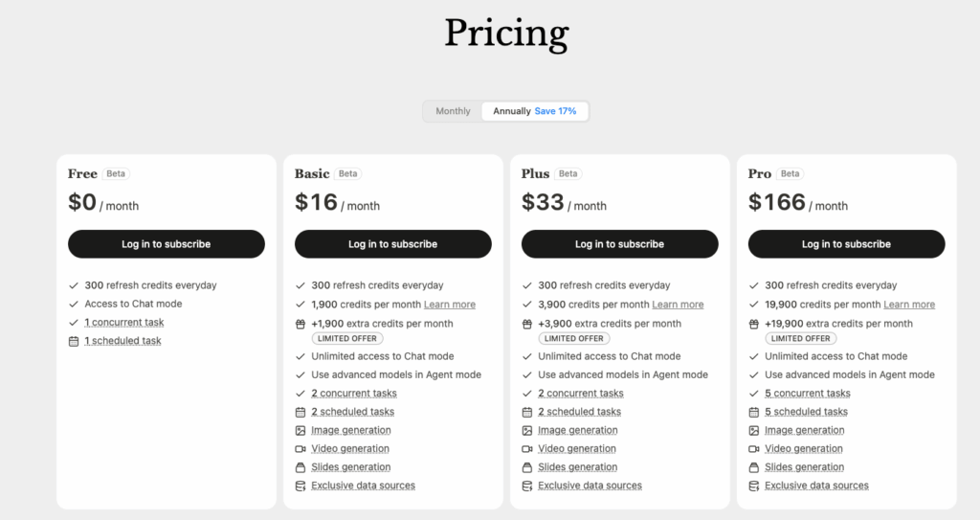This screenshot has width=980, height=520.
Task: Click the image generation icon in Basic plan
Action: click(x=301, y=431)
